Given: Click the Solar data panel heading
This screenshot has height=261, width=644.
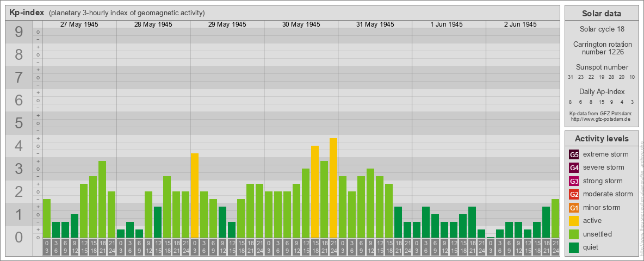Looking at the screenshot, I should [601, 14].
